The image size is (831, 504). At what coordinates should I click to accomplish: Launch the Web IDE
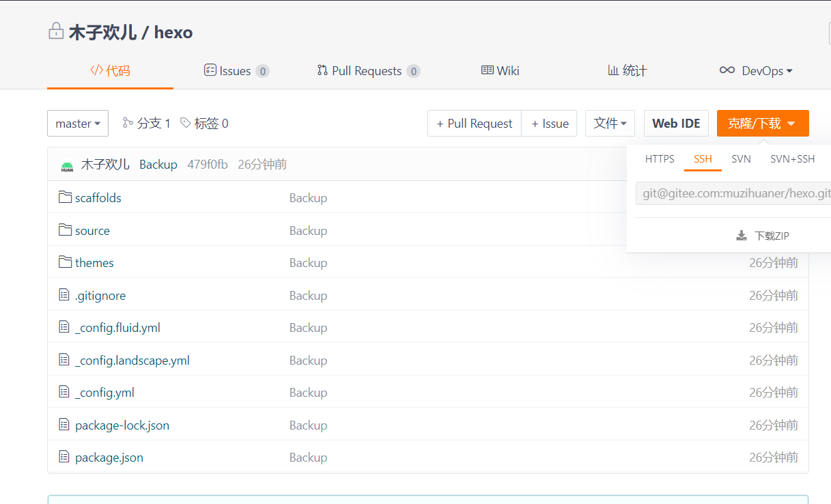tap(676, 124)
